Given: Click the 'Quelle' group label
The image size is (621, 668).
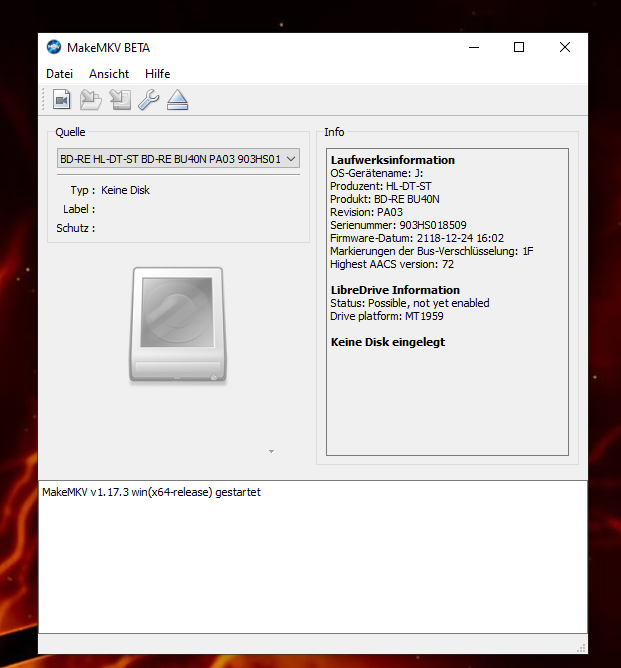Looking at the screenshot, I should (70, 132).
